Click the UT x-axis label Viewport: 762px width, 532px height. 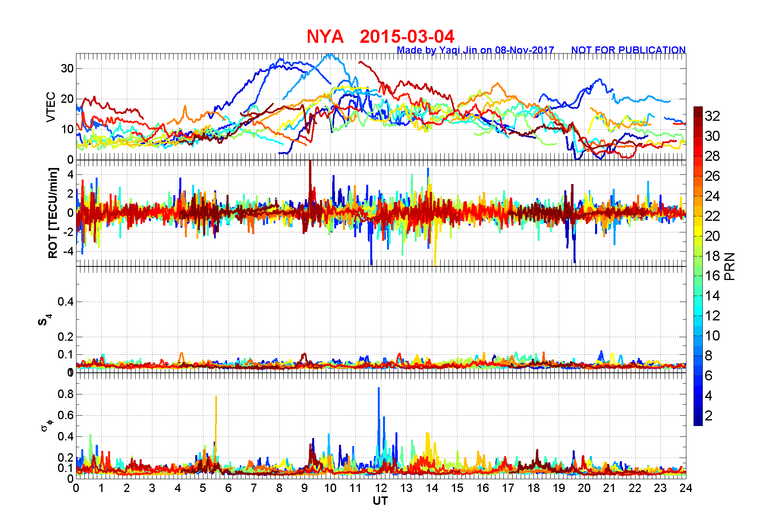point(380,501)
